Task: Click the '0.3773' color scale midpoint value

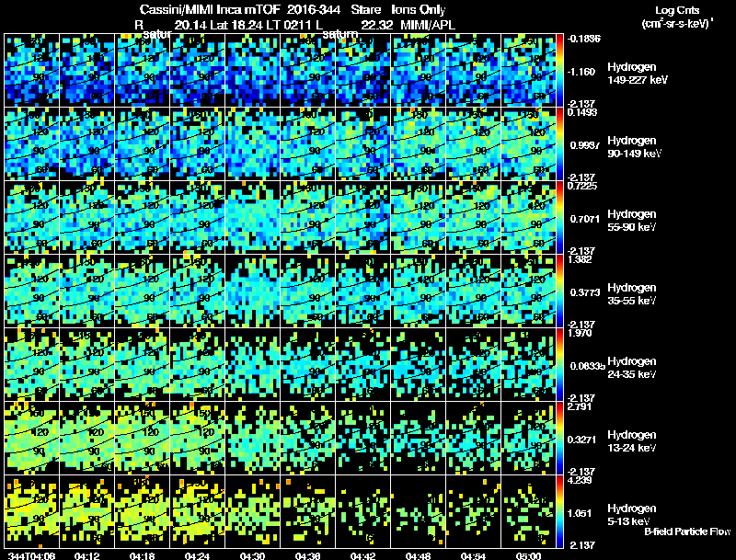Action: pos(585,292)
